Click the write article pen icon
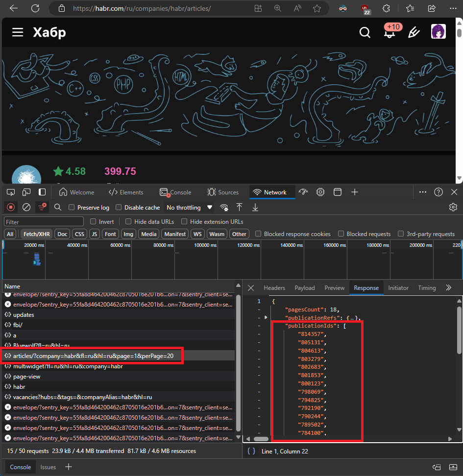This screenshot has height=476, width=463. tap(414, 32)
